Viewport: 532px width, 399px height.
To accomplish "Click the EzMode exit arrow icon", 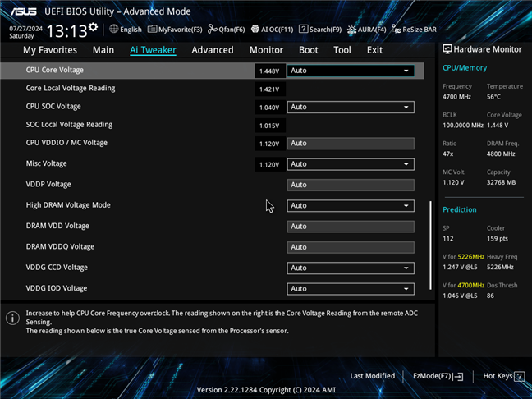I will point(458,376).
